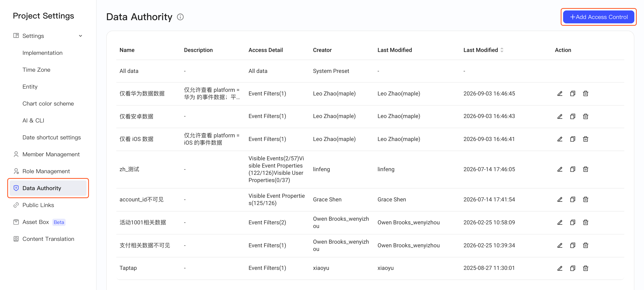Edit the 仅看华为数据数据 access control
Screen dimensions: 644x290
(560, 94)
